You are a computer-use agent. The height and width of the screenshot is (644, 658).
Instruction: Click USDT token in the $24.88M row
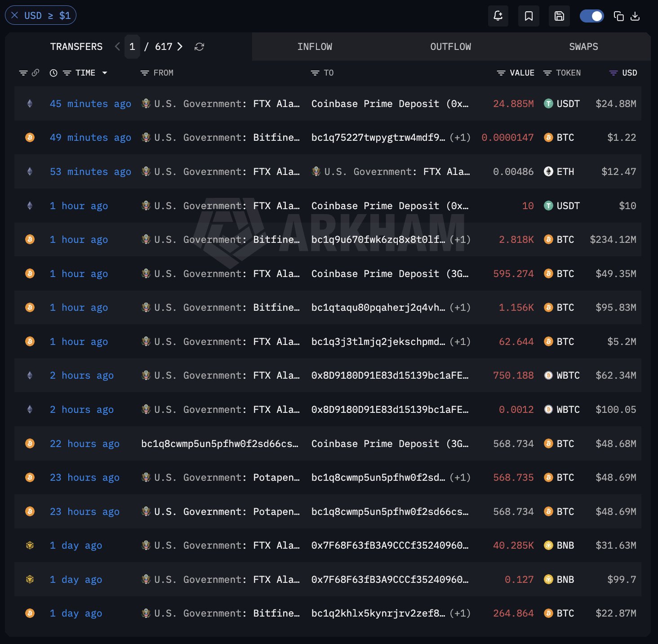(562, 104)
